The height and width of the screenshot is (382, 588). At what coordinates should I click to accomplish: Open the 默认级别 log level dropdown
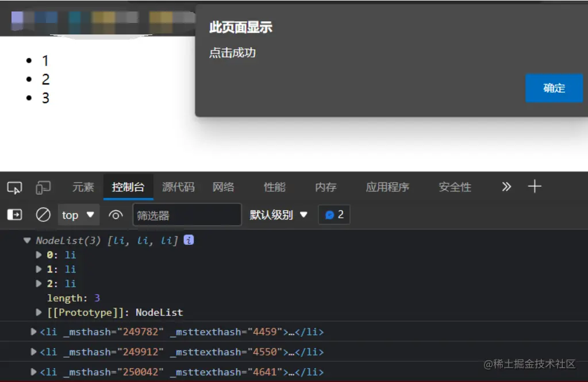279,215
